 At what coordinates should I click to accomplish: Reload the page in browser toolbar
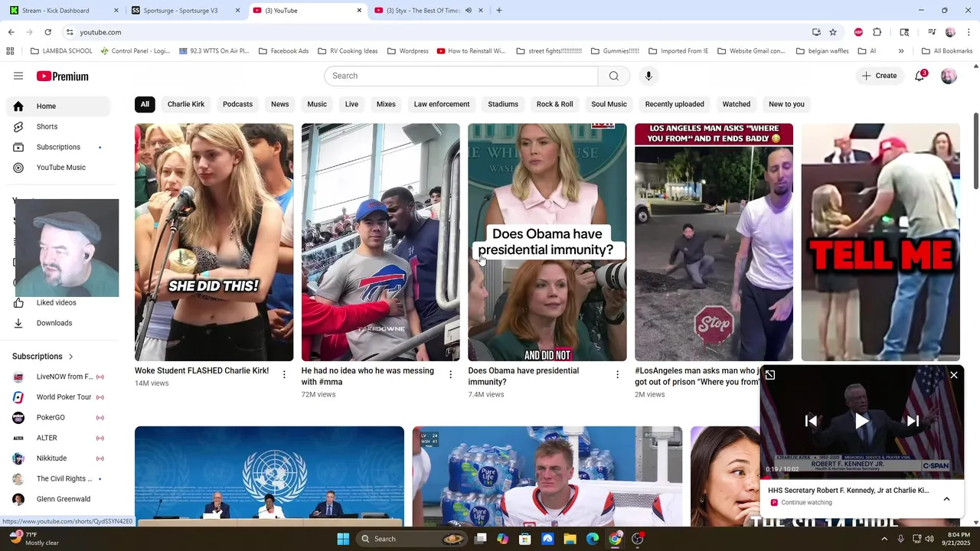coord(47,32)
